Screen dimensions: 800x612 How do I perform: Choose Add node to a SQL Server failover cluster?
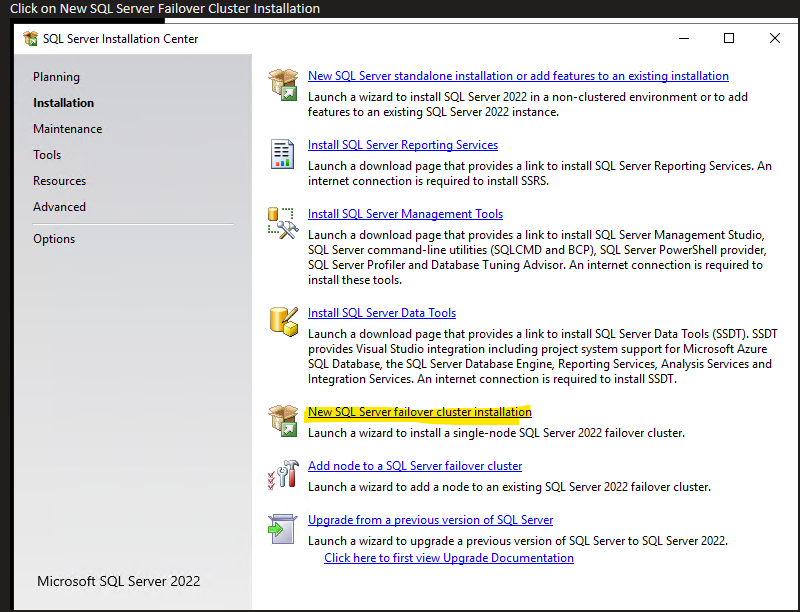tap(415, 466)
